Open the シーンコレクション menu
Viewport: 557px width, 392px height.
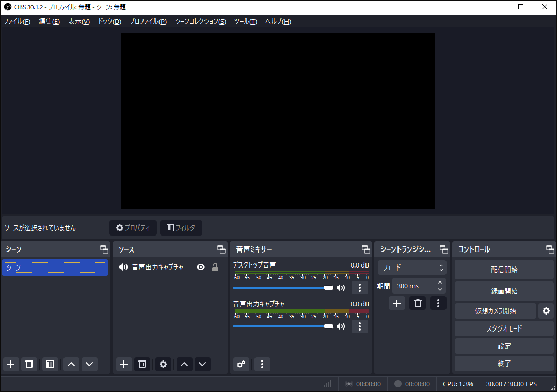pos(200,21)
